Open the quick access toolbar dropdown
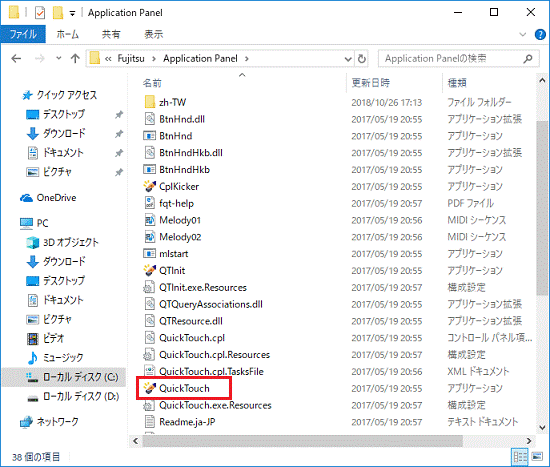Viewport: 550px width, 467px height. point(72,14)
